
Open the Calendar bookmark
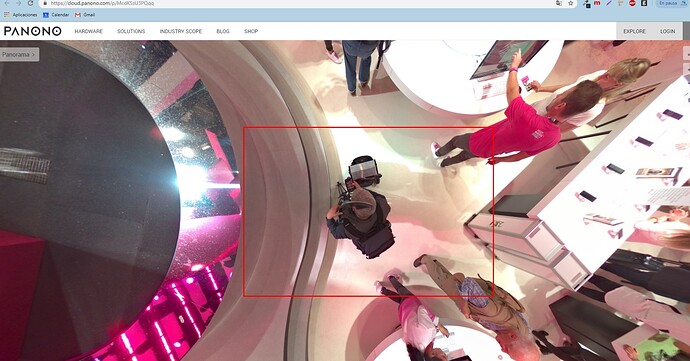(x=56, y=15)
